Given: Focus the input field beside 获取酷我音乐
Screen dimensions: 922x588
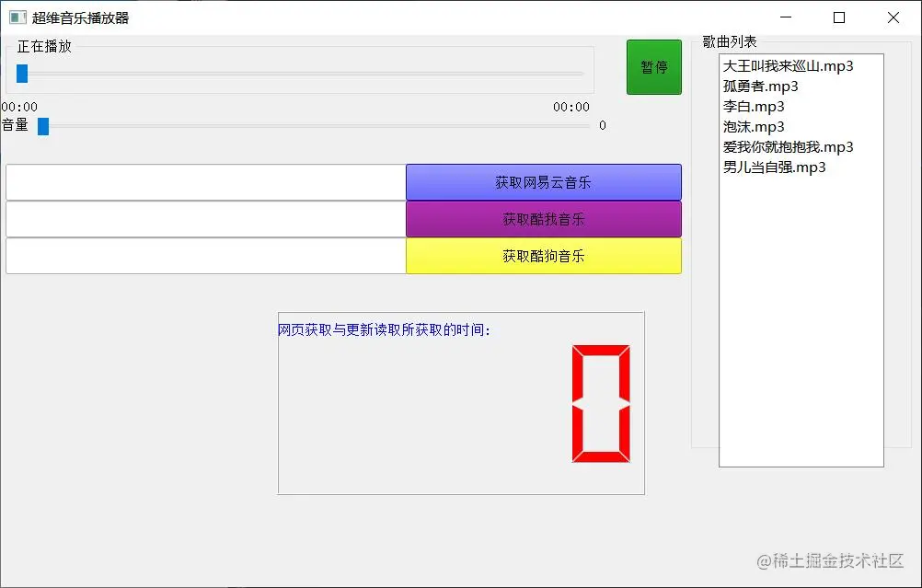Looking at the screenshot, I should point(206,219).
